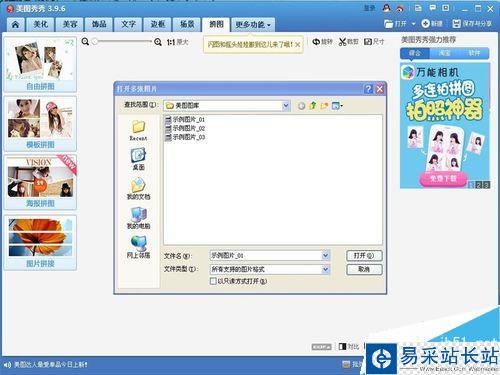The height and width of the screenshot is (375, 500).
Task: Click the 新建 plus button
Action: click(432, 24)
